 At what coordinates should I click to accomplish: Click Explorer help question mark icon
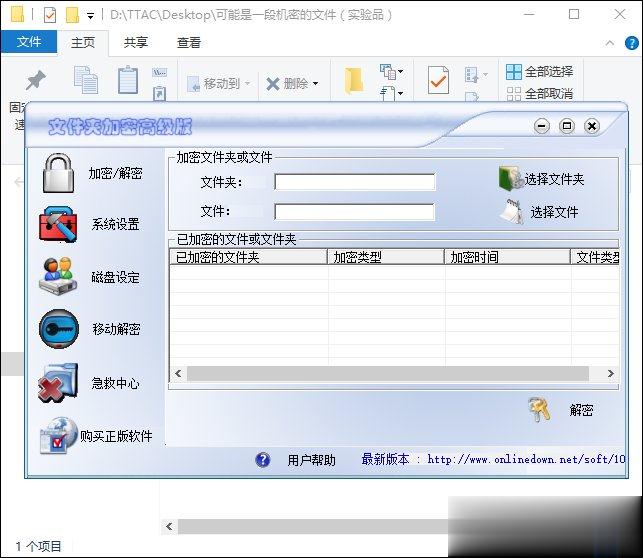pos(632,43)
